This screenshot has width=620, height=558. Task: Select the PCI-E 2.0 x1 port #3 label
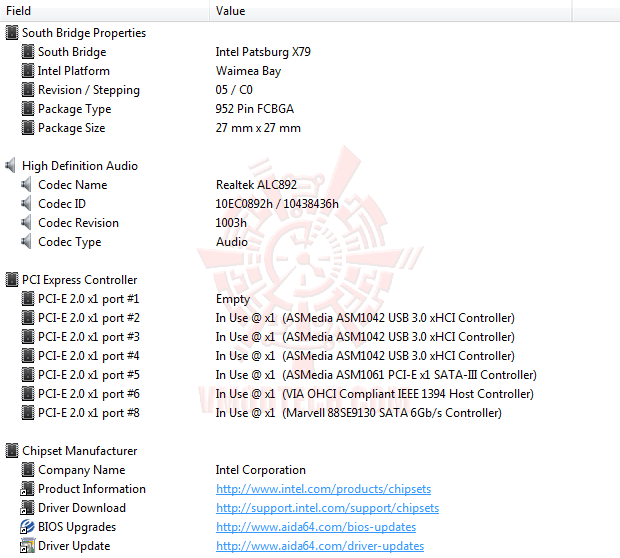pyautogui.click(x=89, y=337)
